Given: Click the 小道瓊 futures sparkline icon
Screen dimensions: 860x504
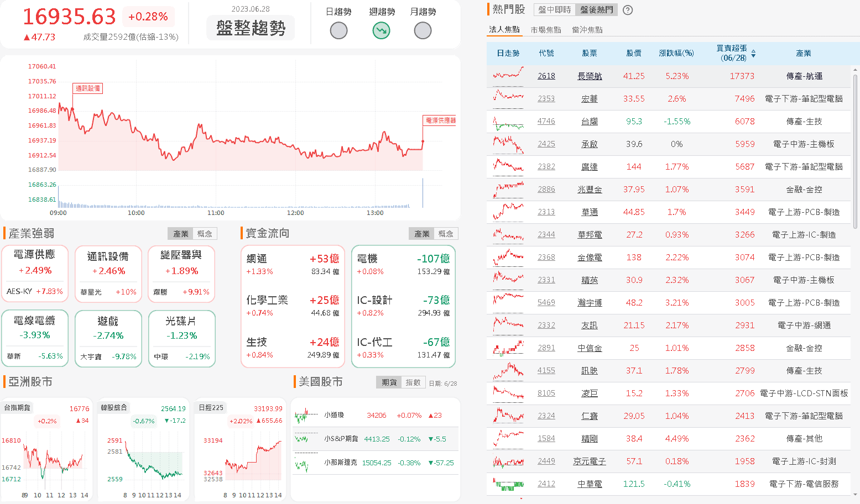Looking at the screenshot, I should coord(306,416).
